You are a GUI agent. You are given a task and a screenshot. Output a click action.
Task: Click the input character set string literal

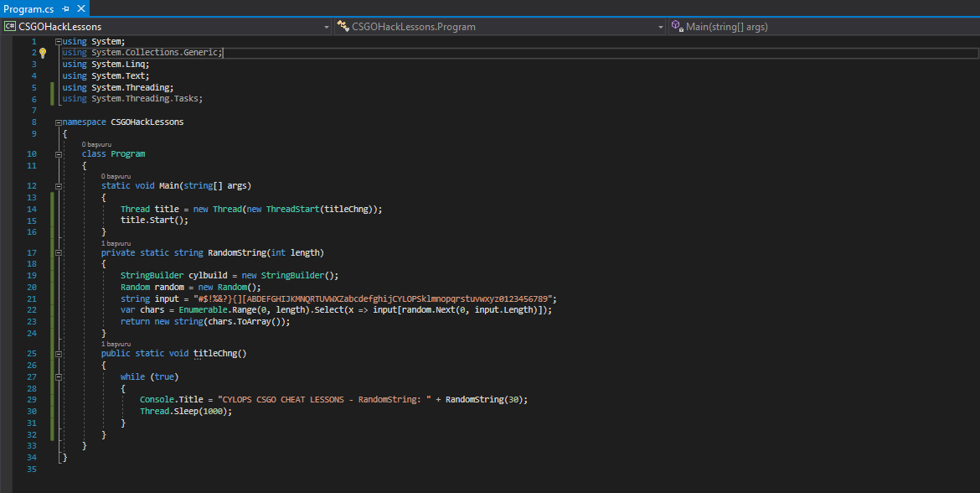coord(375,299)
